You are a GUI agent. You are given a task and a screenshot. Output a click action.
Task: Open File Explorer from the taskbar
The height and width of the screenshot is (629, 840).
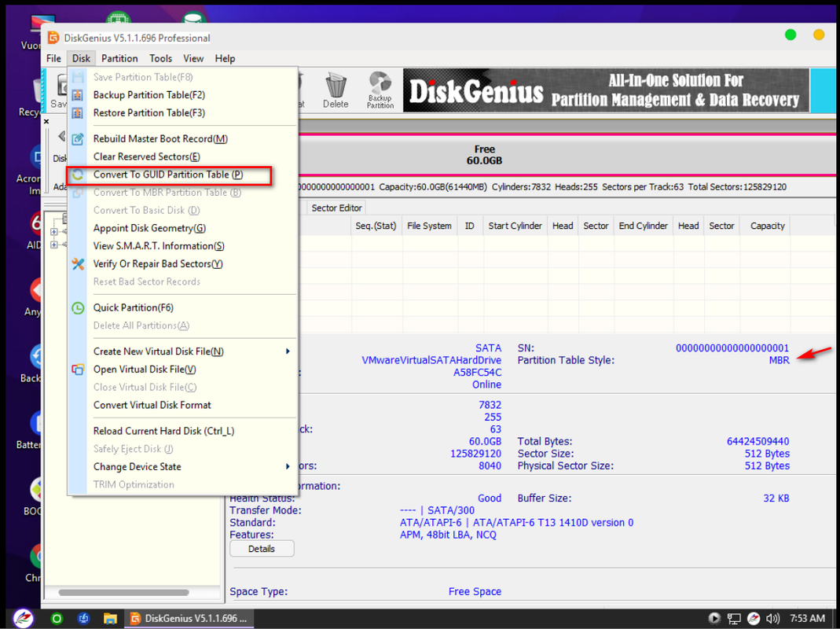(110, 618)
